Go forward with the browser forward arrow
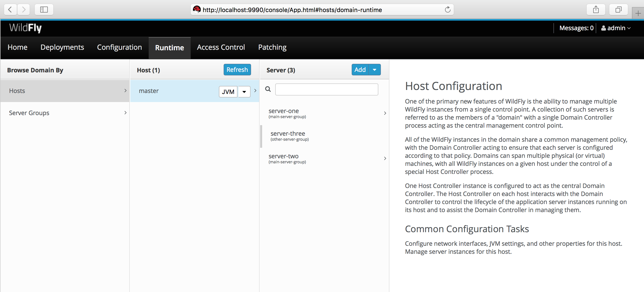This screenshot has width=644, height=292. (24, 10)
